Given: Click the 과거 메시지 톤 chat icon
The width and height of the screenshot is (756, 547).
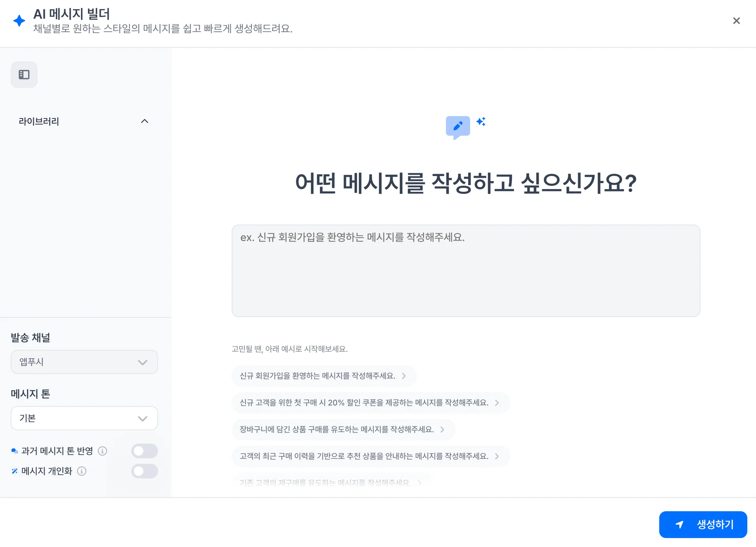Looking at the screenshot, I should pyautogui.click(x=15, y=451).
